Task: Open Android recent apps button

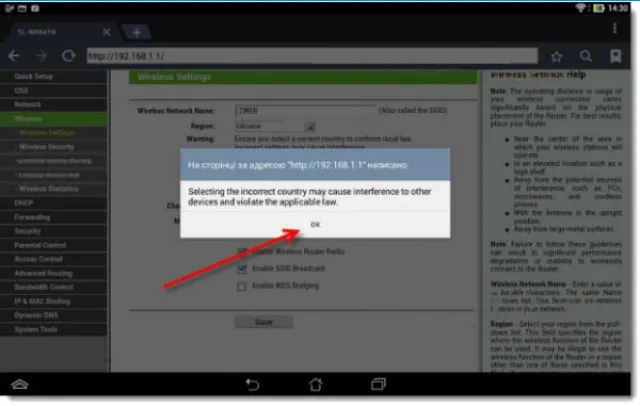Action: [378, 384]
